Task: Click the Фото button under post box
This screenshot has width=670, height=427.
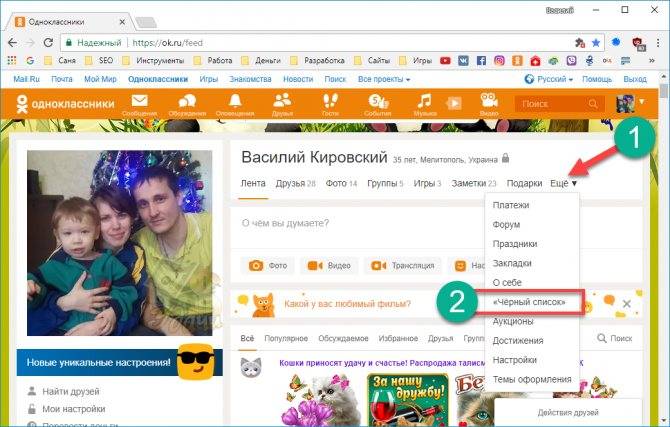Action: click(x=268, y=266)
